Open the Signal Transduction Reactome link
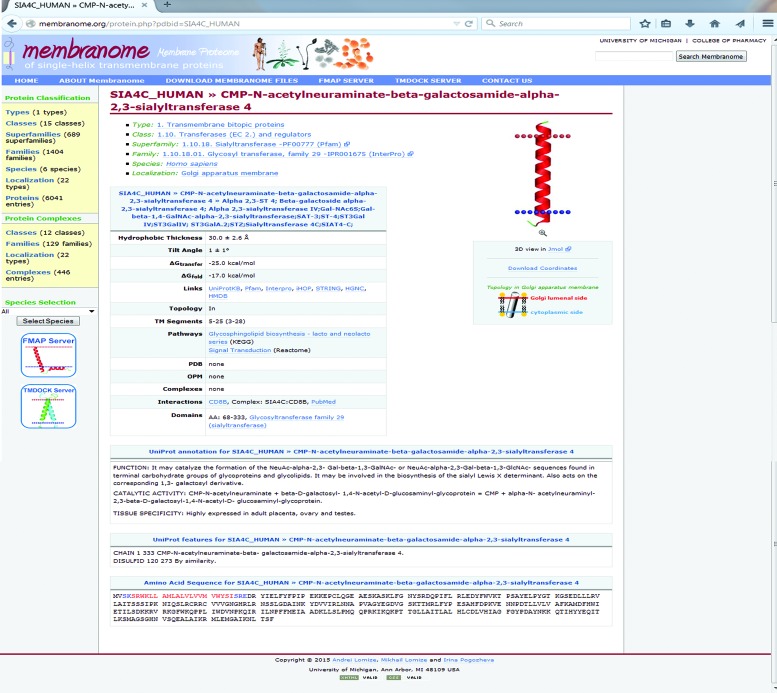The width and height of the screenshot is (777, 693). coord(240,350)
